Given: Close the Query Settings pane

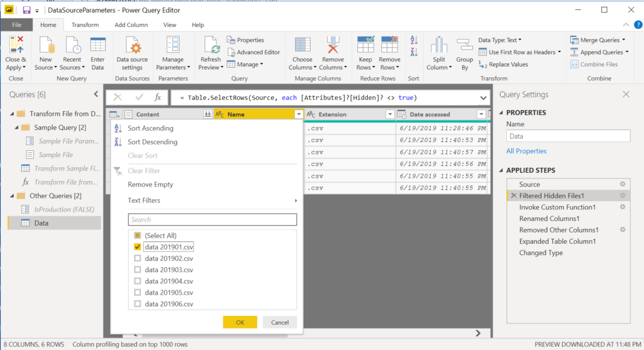Looking at the screenshot, I should pos(626,94).
